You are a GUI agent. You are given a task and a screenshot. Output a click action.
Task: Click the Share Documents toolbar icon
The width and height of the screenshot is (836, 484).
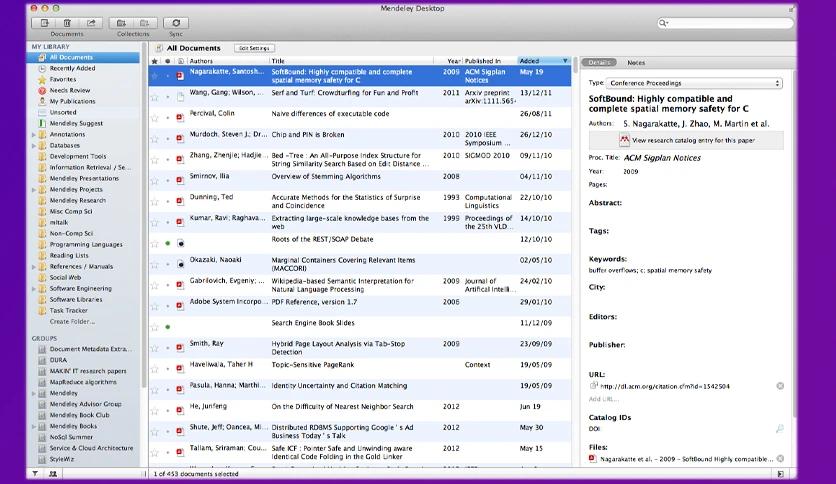[x=91, y=23]
